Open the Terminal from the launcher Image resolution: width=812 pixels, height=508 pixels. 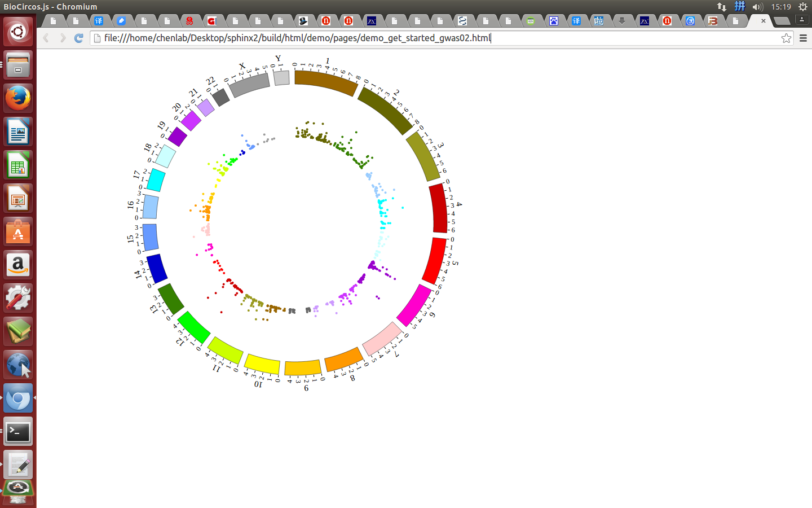click(x=18, y=432)
